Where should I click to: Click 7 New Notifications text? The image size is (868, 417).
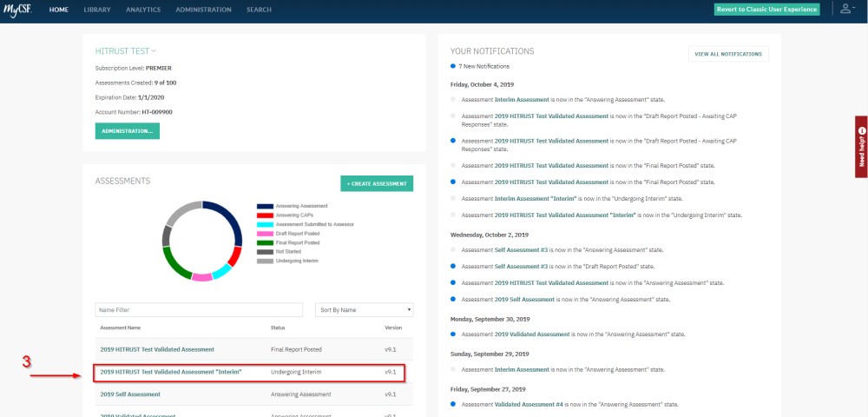[483, 66]
